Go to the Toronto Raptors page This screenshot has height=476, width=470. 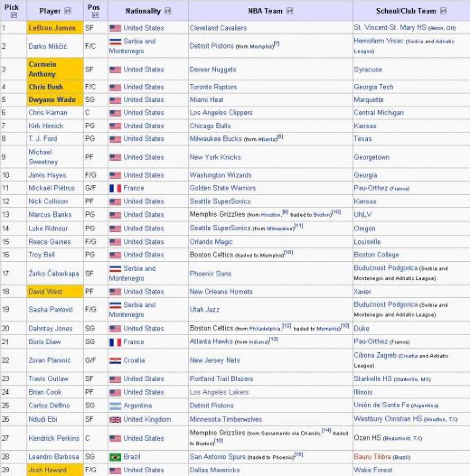[213, 87]
